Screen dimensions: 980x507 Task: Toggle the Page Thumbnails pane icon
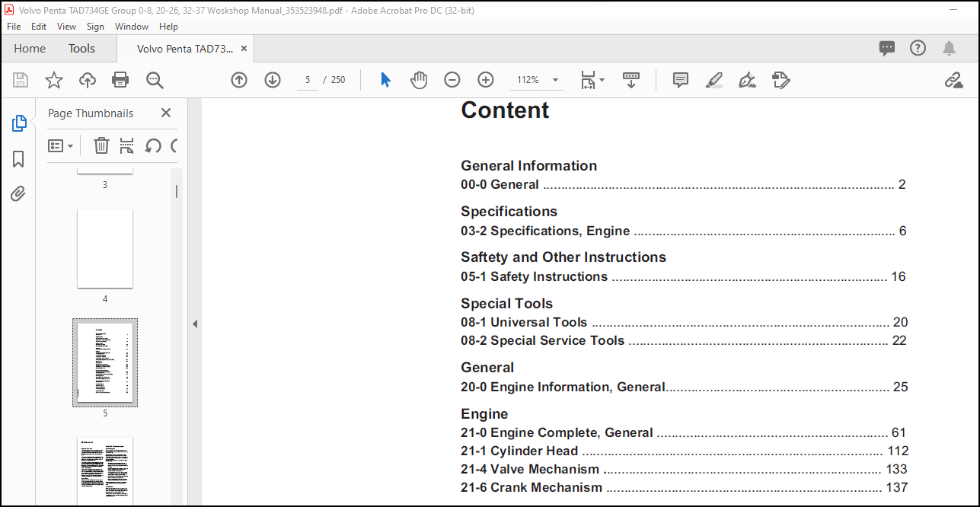pos(19,123)
